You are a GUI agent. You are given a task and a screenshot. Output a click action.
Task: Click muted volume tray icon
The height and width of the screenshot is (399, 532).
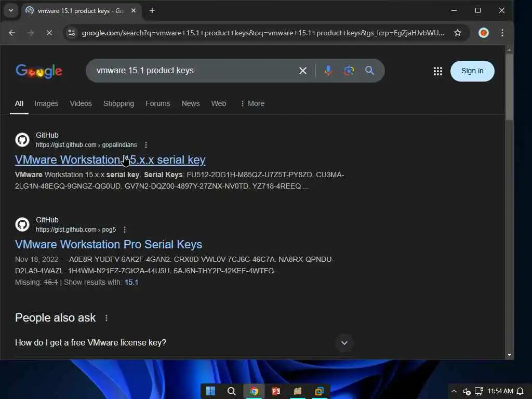pyautogui.click(x=467, y=392)
